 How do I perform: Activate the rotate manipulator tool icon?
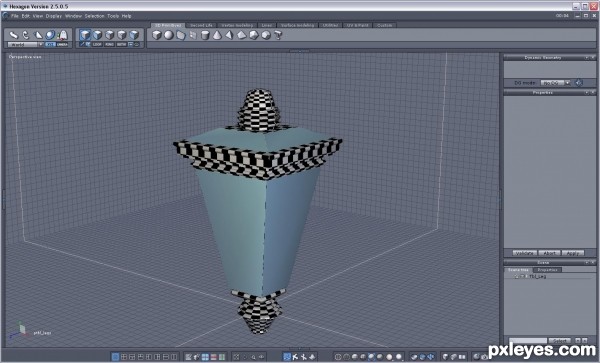26,35
